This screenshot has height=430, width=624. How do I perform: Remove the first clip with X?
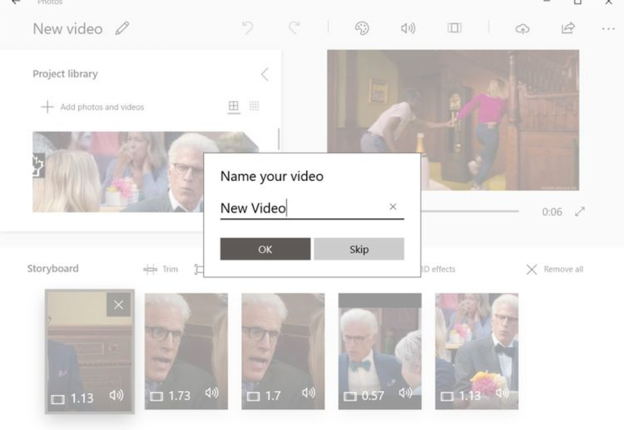(118, 305)
